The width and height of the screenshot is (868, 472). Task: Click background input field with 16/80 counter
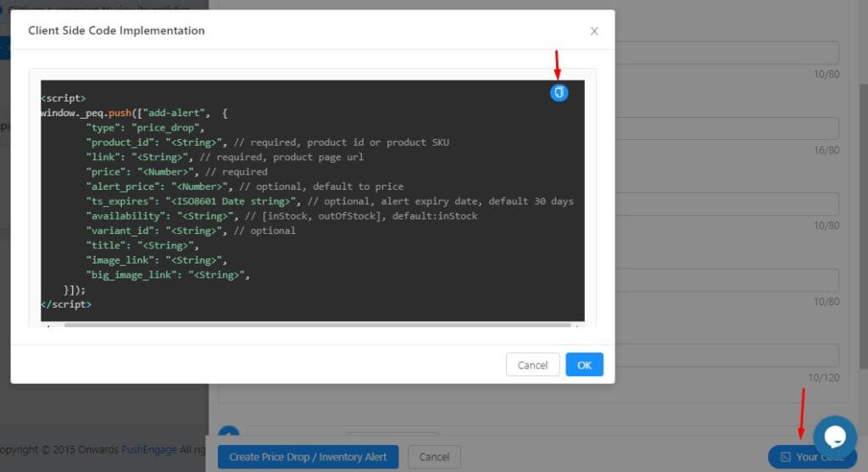[x=726, y=128]
